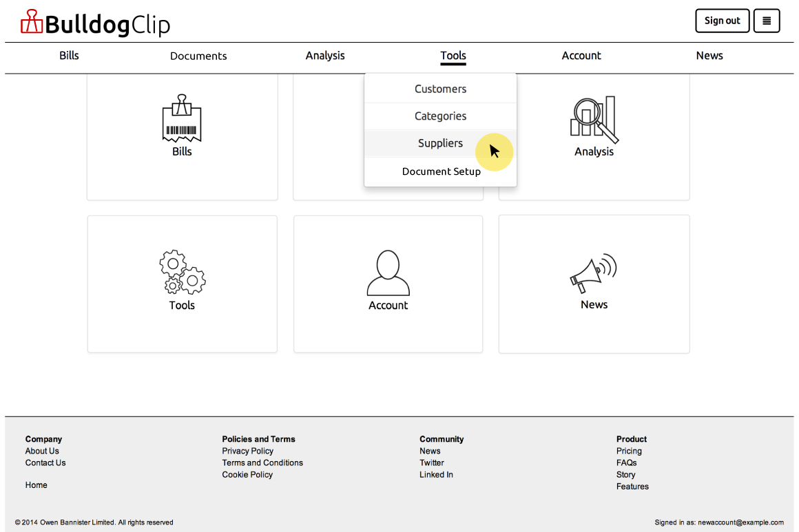Choose Customers from the Tools menu

pyautogui.click(x=440, y=89)
